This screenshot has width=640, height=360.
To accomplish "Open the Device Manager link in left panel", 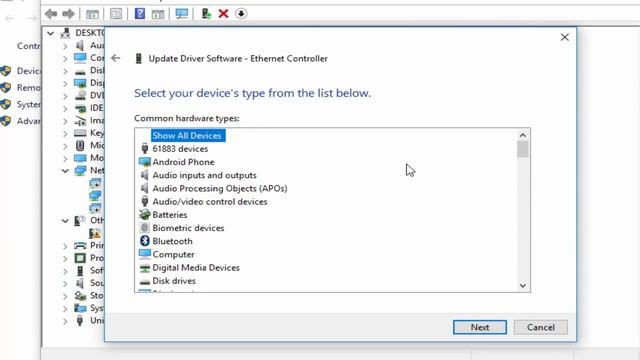I will [28, 71].
